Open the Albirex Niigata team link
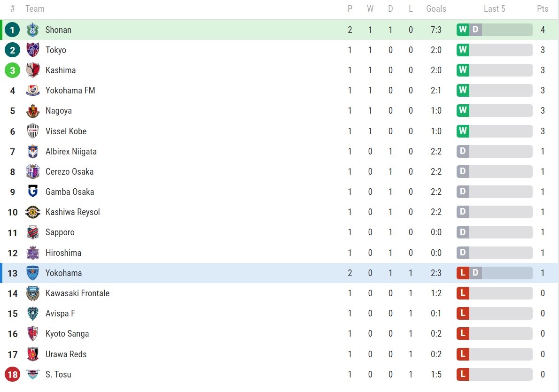Viewport: 559px width, 392px height. [x=71, y=152]
